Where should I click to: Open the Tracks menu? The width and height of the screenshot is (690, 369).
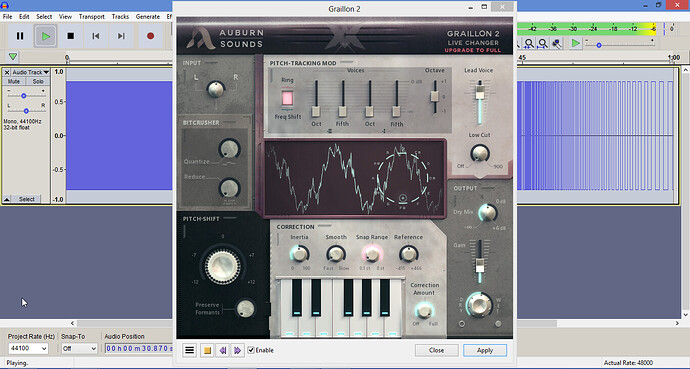tap(120, 17)
